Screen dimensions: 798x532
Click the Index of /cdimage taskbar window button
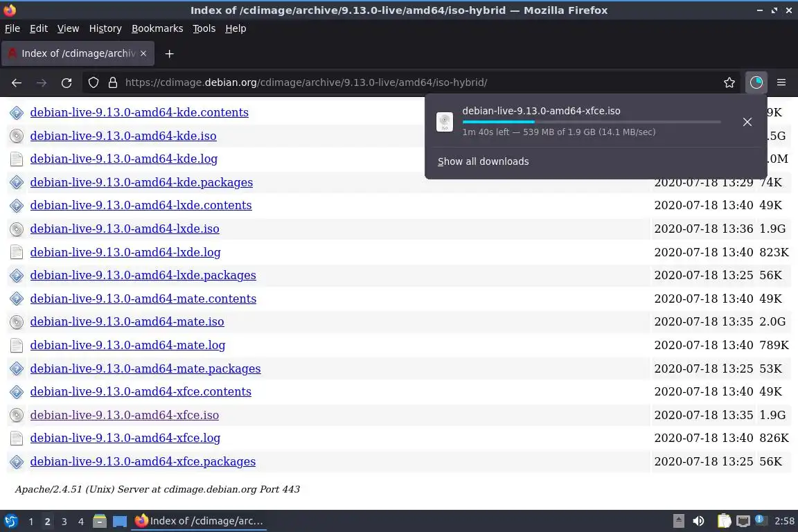pos(199,521)
